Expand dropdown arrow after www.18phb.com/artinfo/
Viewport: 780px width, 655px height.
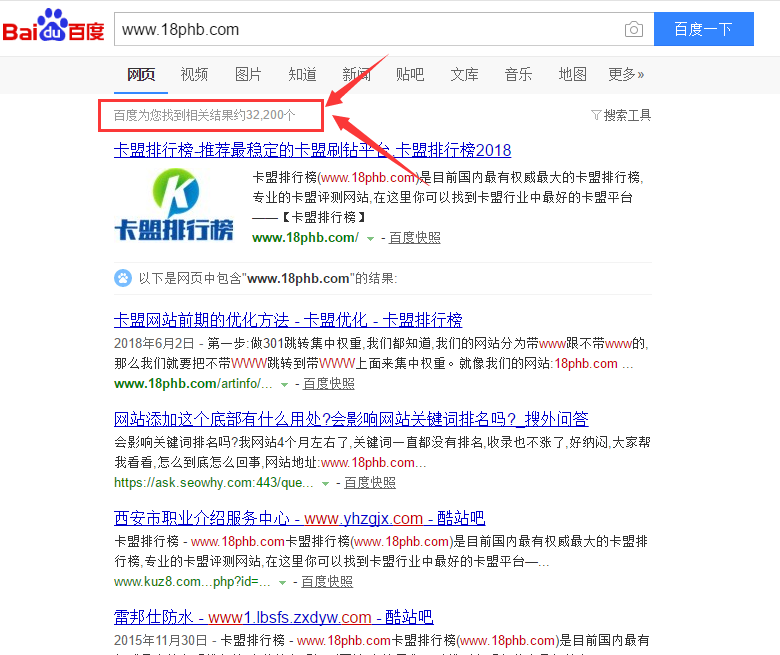285,384
